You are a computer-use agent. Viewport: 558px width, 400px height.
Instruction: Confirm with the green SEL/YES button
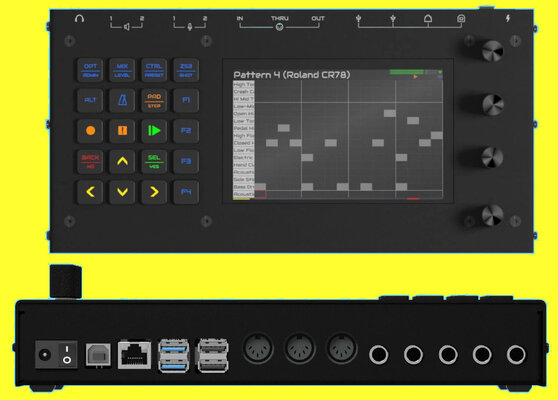coord(154,161)
